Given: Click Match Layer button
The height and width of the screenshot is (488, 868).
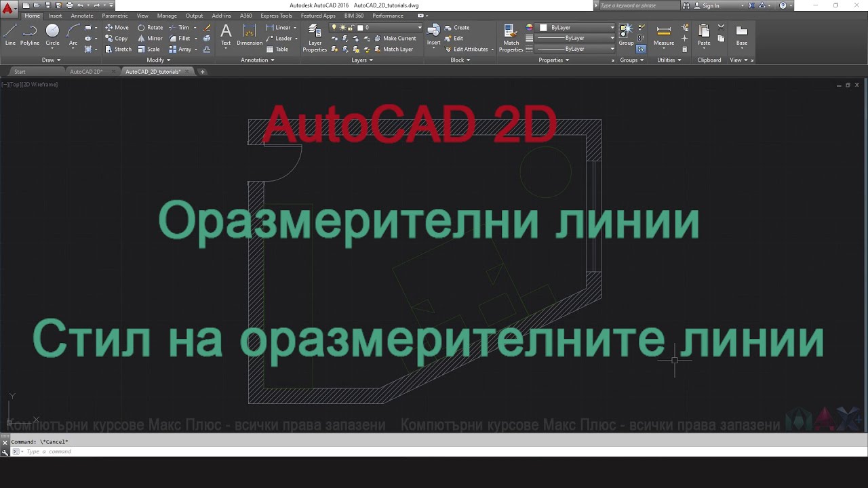Looking at the screenshot, I should (393, 49).
